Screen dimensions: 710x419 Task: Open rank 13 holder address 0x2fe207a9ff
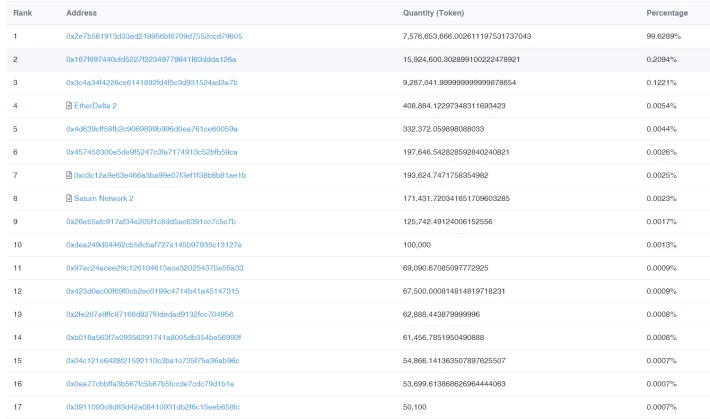tap(149, 314)
